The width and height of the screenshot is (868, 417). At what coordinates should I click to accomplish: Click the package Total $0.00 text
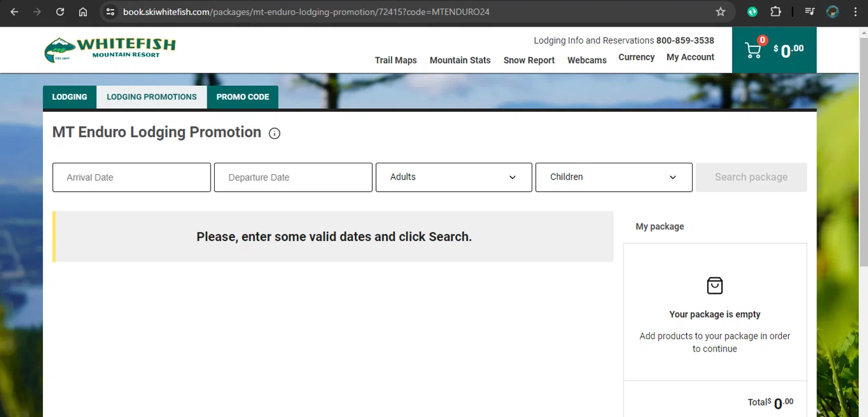[770, 403]
